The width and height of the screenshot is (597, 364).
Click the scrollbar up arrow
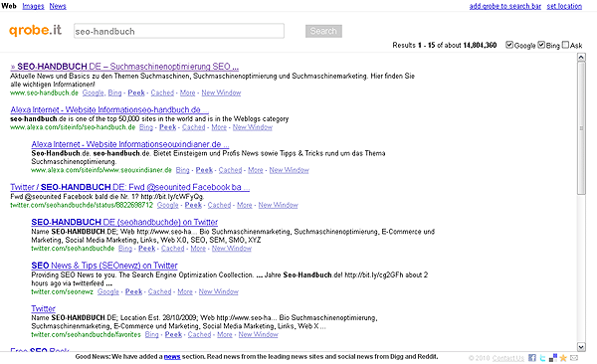pyautogui.click(x=581, y=57)
